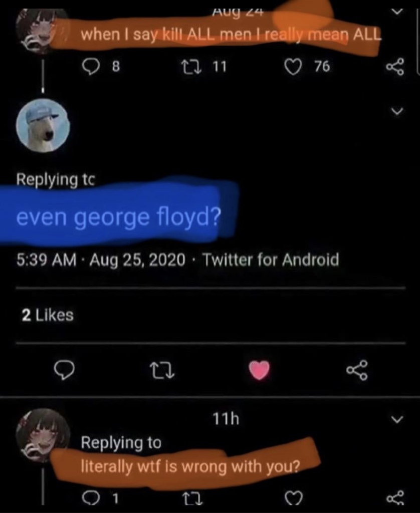Viewport: 420px width, 513px height.
Task: Expand the top tweet's chevron menu
Action: [396, 11]
